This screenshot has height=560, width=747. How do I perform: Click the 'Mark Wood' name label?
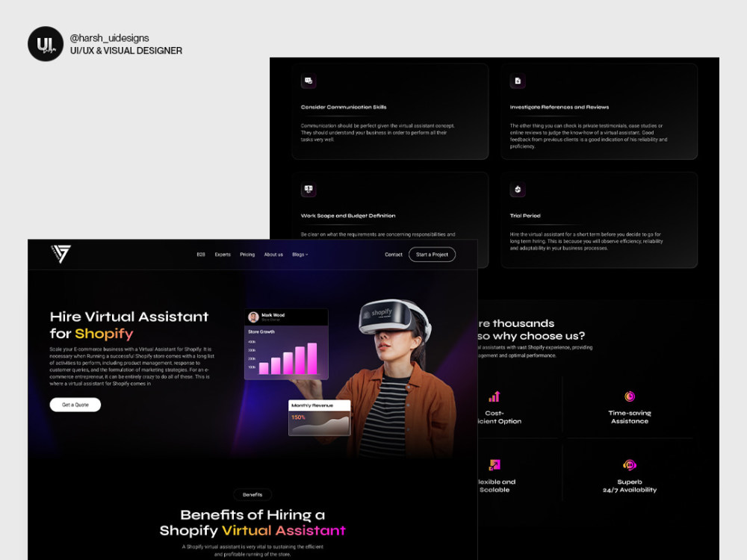pyautogui.click(x=273, y=315)
